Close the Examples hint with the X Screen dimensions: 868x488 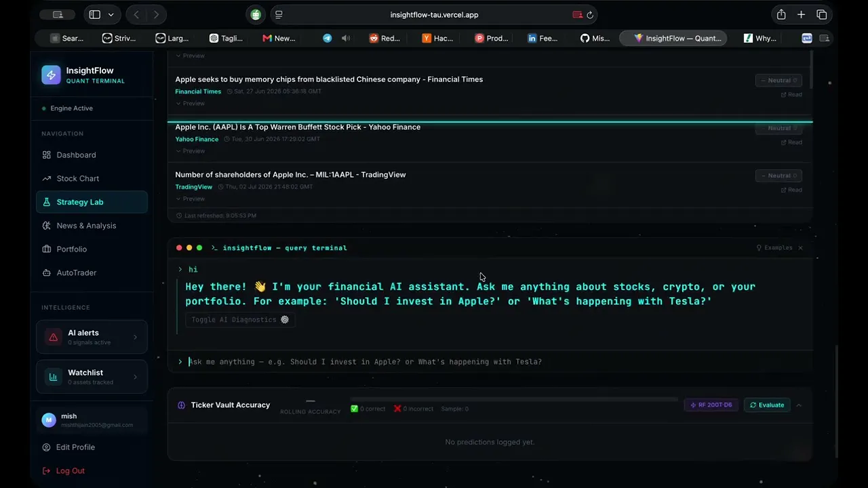(800, 248)
